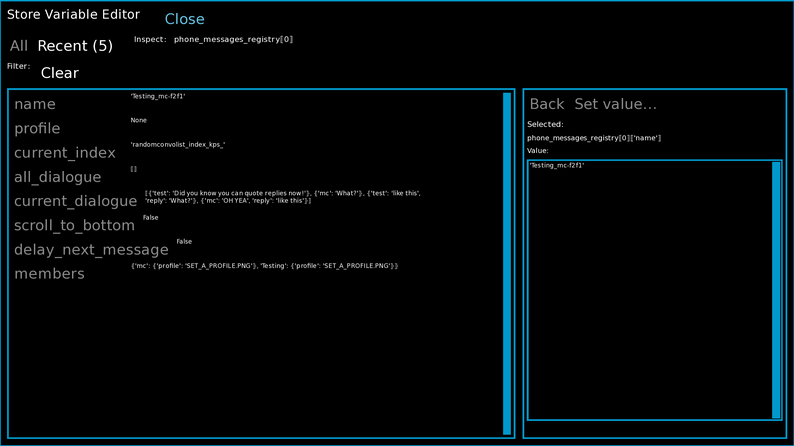Click the 'randomconvolist_index_kps_' value text

(x=178, y=145)
